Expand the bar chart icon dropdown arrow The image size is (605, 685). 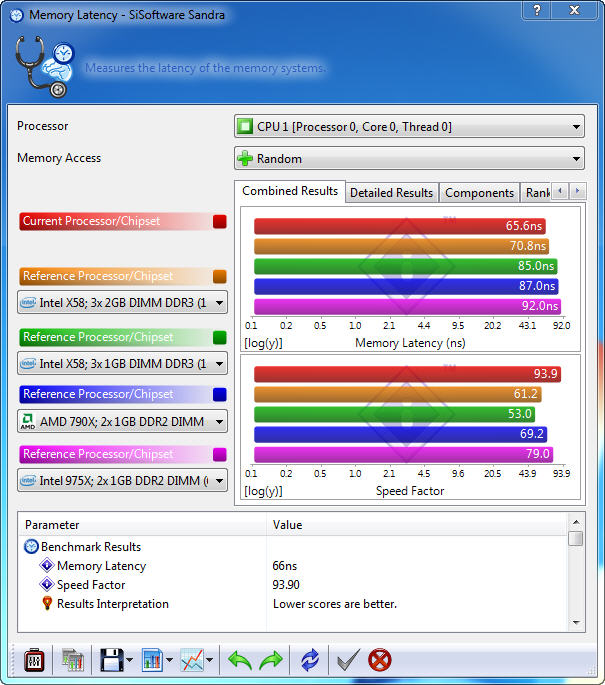click(169, 660)
